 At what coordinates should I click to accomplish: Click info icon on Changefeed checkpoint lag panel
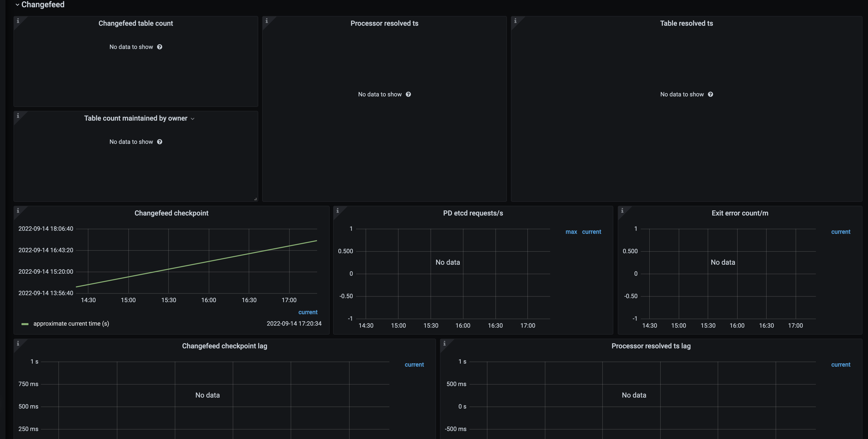[x=18, y=343]
